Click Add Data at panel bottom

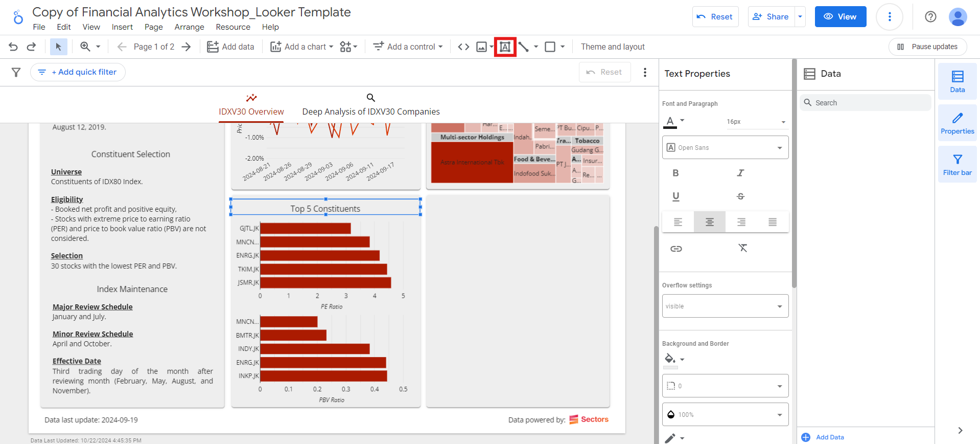[x=823, y=437]
